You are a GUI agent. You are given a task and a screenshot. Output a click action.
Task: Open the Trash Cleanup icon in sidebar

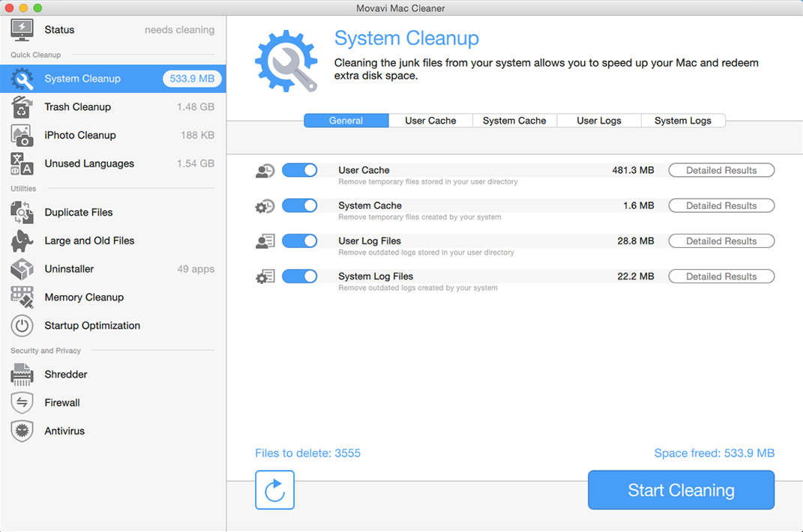[x=22, y=107]
